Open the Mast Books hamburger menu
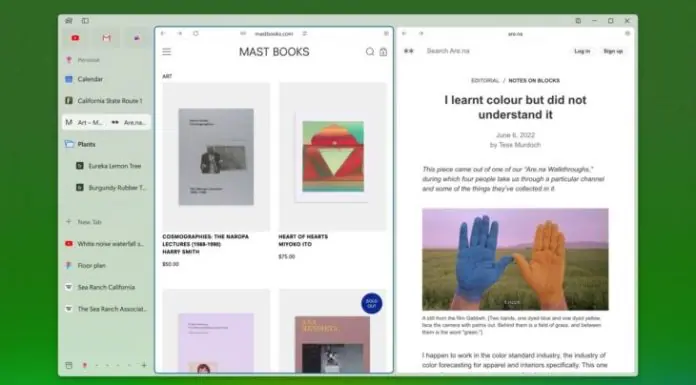This screenshot has width=696, height=385. [166, 52]
